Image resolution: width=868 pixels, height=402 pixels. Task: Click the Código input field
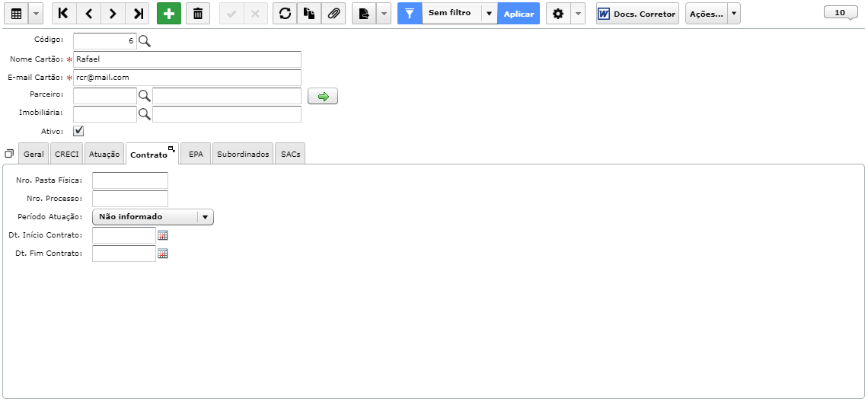(104, 41)
